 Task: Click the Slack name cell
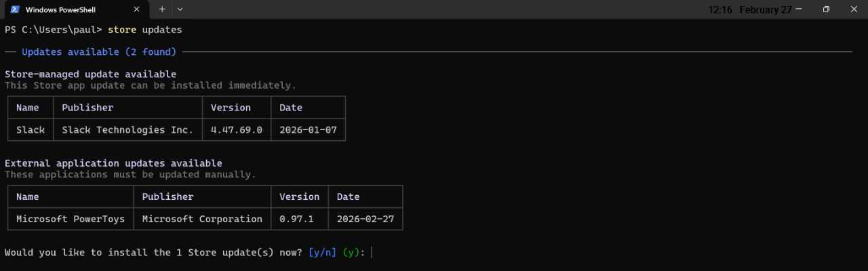[x=31, y=129]
